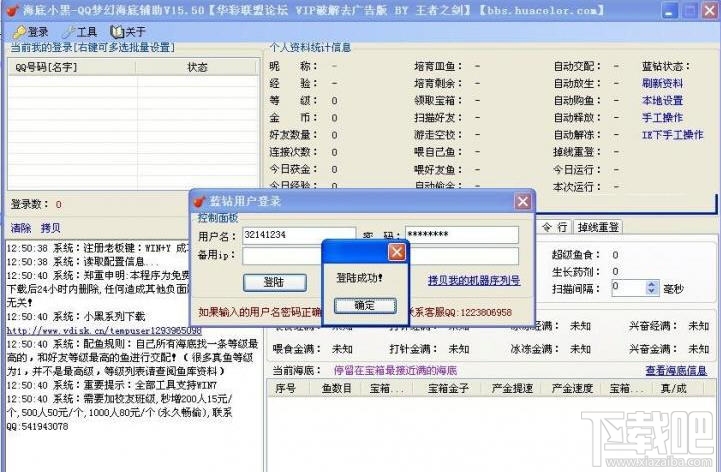Click the 产金提速 column header
This screenshot has width=721, height=472.
pos(511,388)
